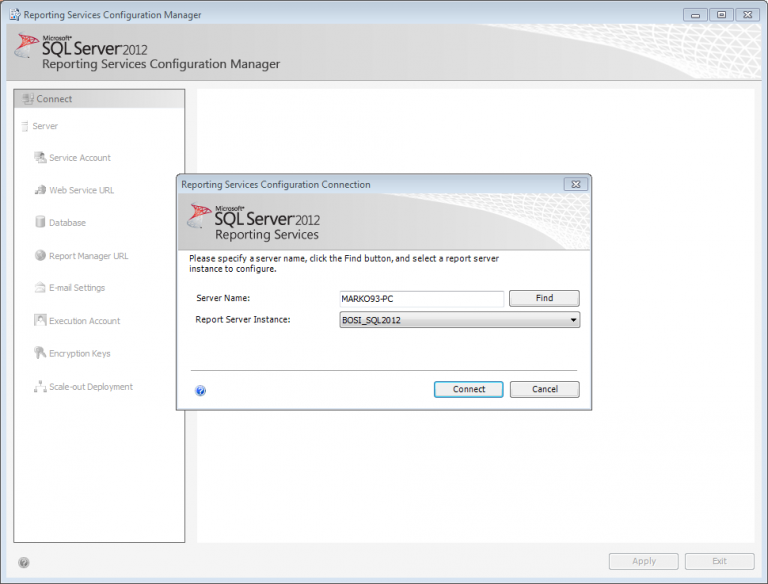Select the Service Account icon
This screenshot has width=768, height=584.
tap(40, 157)
